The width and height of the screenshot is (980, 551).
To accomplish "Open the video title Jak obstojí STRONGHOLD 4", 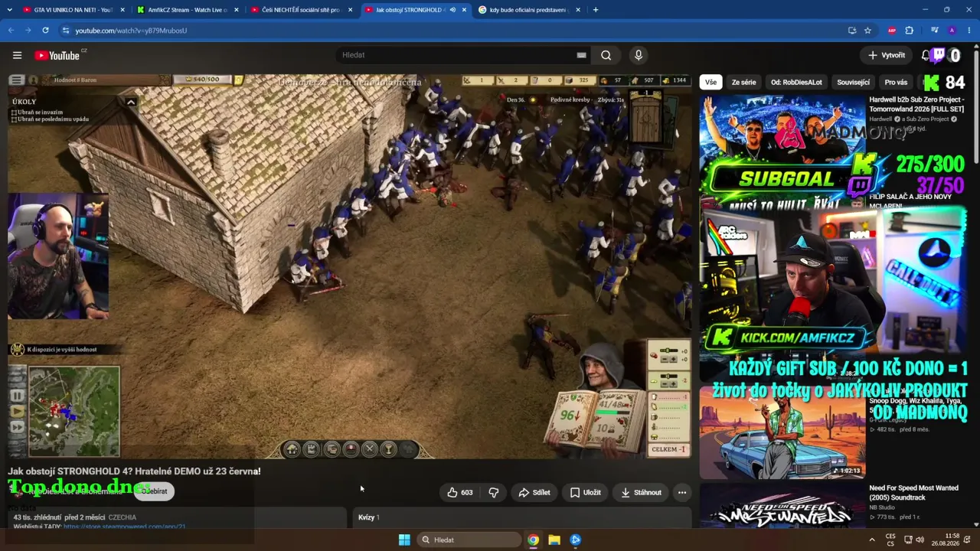I will pos(135,471).
